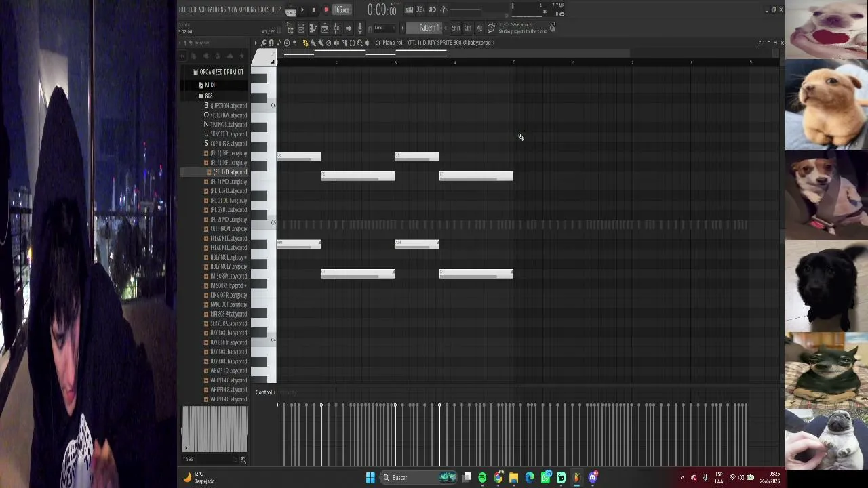Open WhatsApp from the taskbar
The height and width of the screenshot is (488, 868).
(546, 478)
